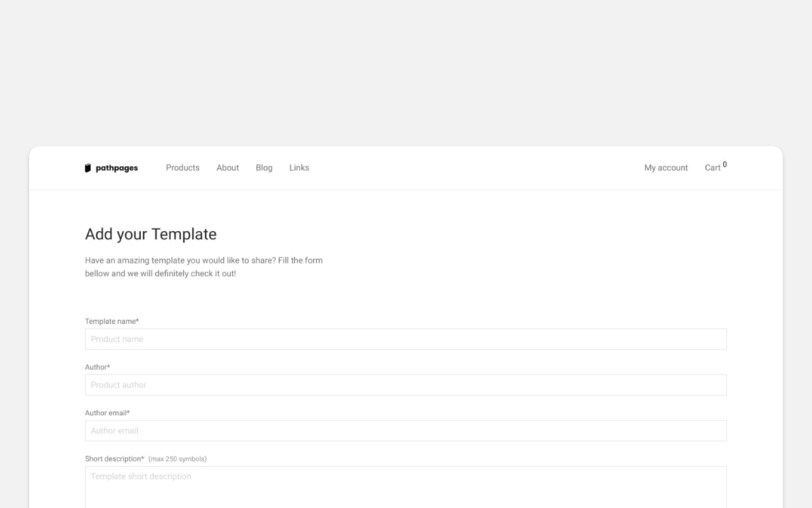The height and width of the screenshot is (508, 812).
Task: Select the Author email input
Action: point(406,431)
